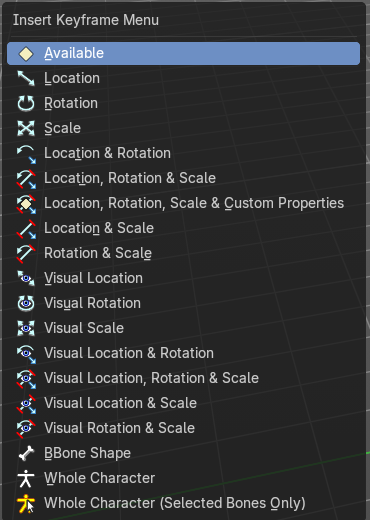
Task: Select the Visual Location option
Action: (x=183, y=278)
